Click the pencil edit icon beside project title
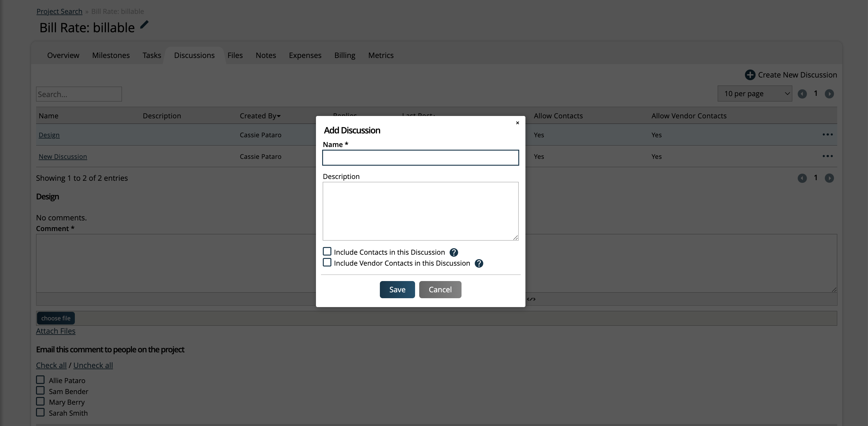This screenshot has height=426, width=868. pyautogui.click(x=144, y=25)
